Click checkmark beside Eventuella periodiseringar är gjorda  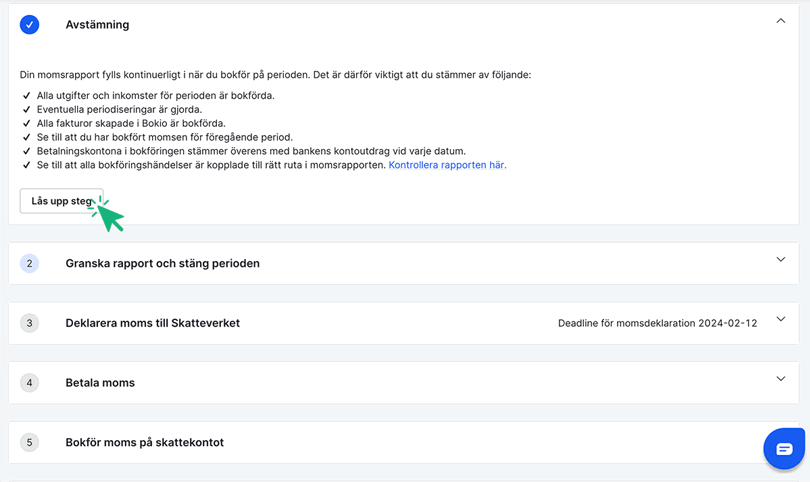(x=26, y=110)
